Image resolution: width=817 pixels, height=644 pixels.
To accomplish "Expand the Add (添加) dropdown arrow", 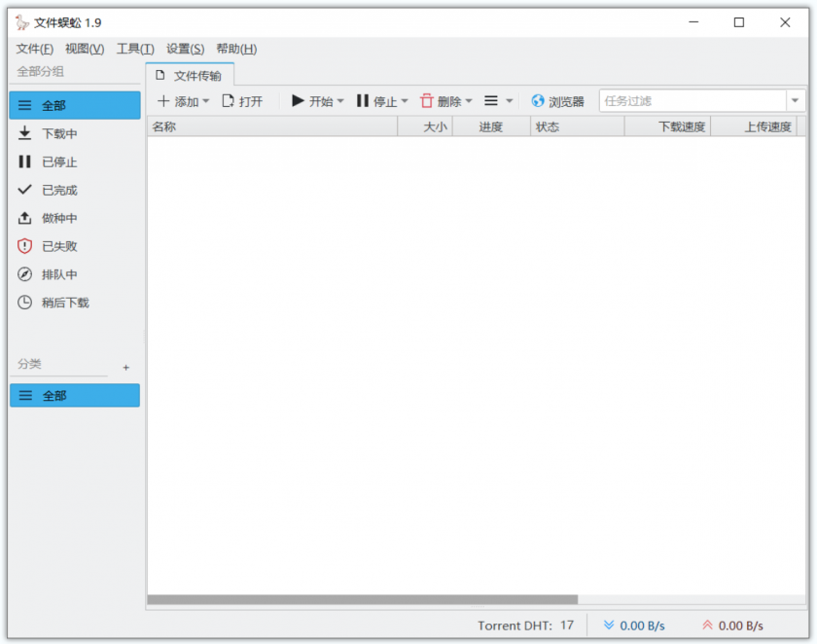I will click(x=206, y=101).
